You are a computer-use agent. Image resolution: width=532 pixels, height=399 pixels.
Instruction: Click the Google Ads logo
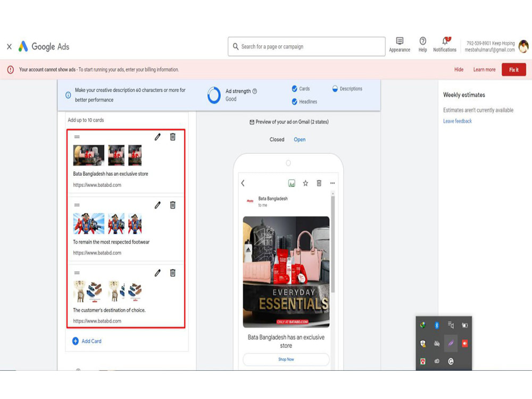pos(44,46)
